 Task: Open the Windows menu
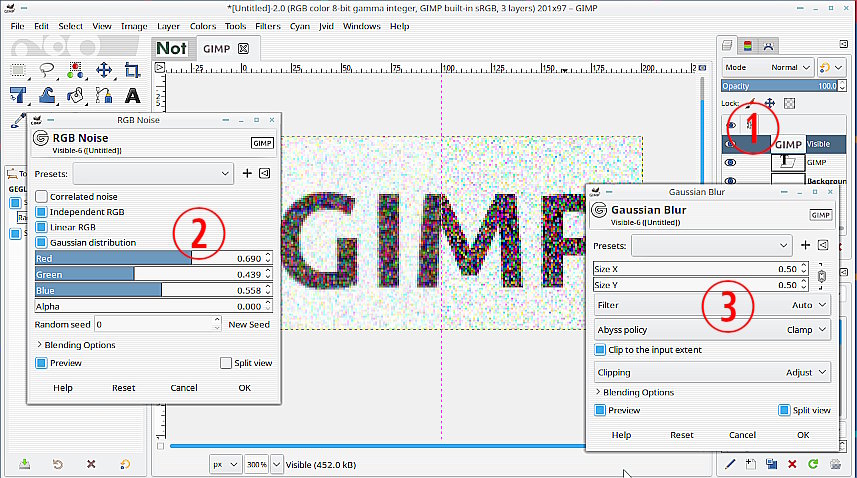coord(361,26)
